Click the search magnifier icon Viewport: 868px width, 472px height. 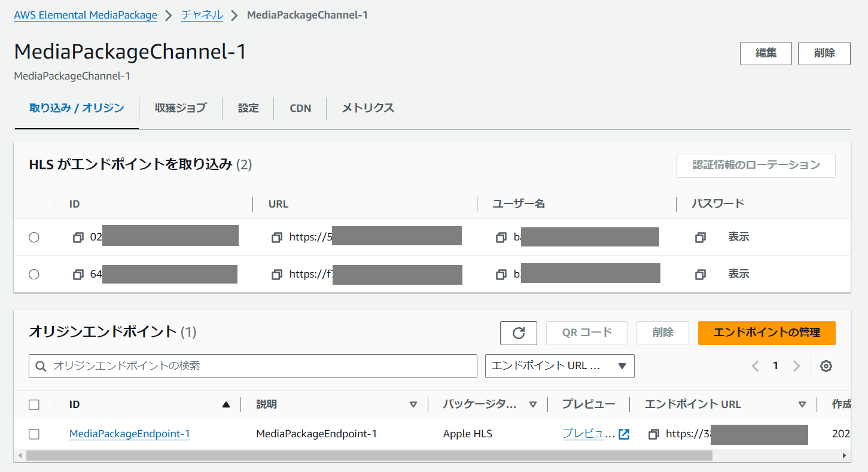pyautogui.click(x=41, y=366)
